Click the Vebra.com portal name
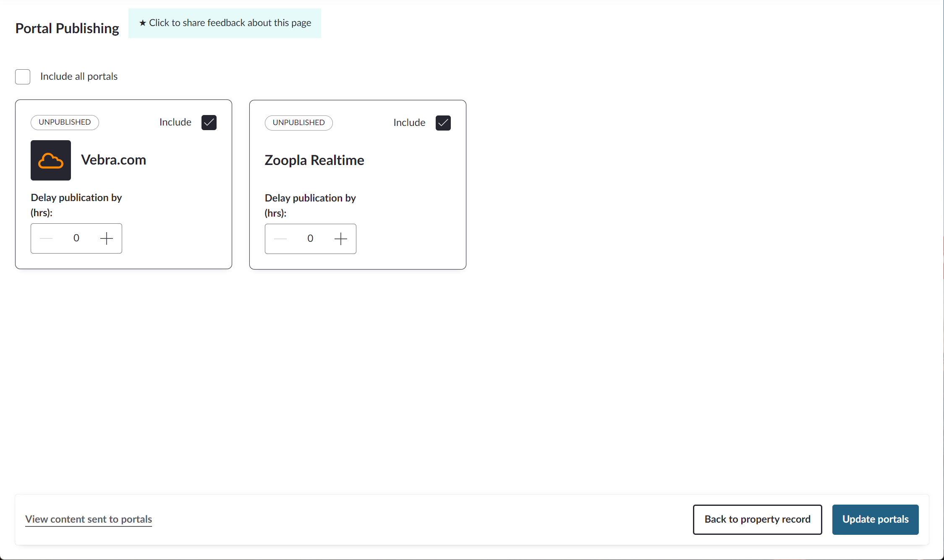944x560 pixels. click(113, 160)
